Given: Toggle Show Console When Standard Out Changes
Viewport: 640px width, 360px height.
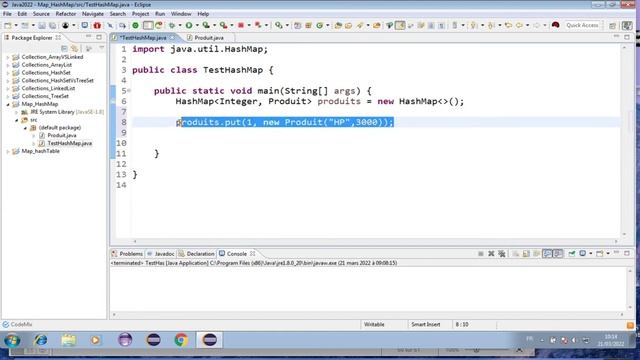Looking at the screenshot, I should point(547,253).
